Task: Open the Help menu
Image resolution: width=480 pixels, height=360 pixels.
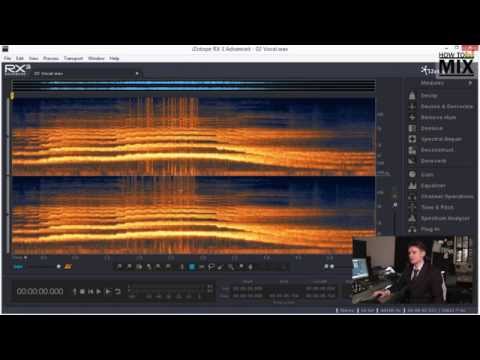Action: pyautogui.click(x=114, y=58)
